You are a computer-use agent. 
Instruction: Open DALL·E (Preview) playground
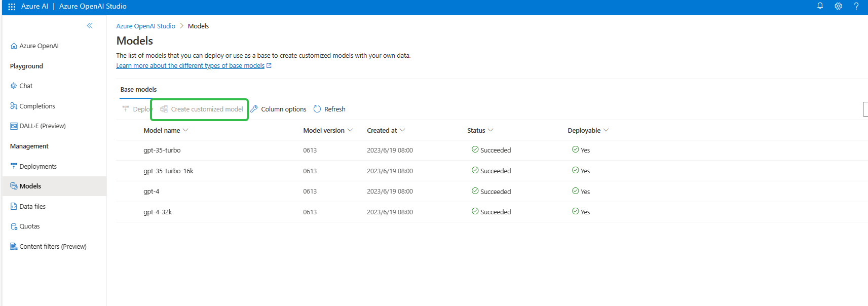38,126
